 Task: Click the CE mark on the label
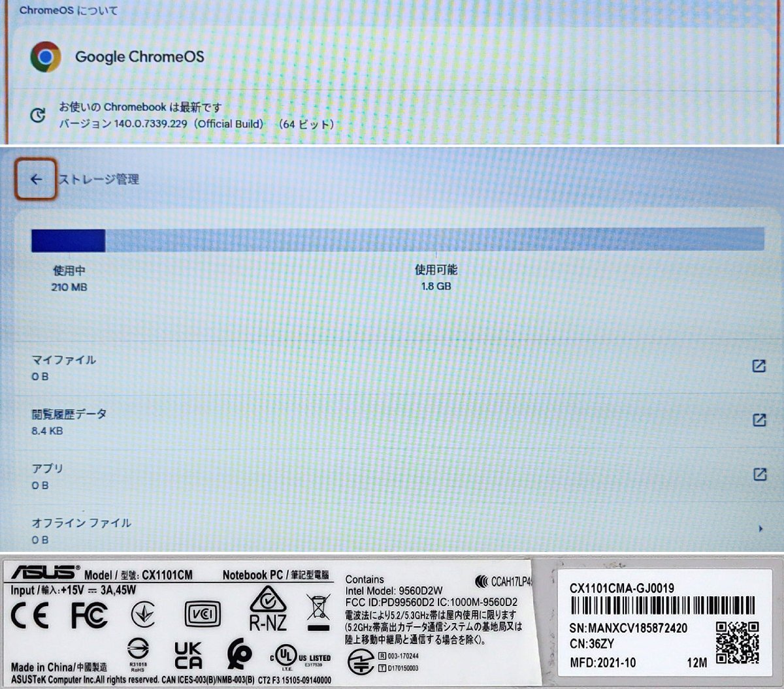[x=29, y=615]
